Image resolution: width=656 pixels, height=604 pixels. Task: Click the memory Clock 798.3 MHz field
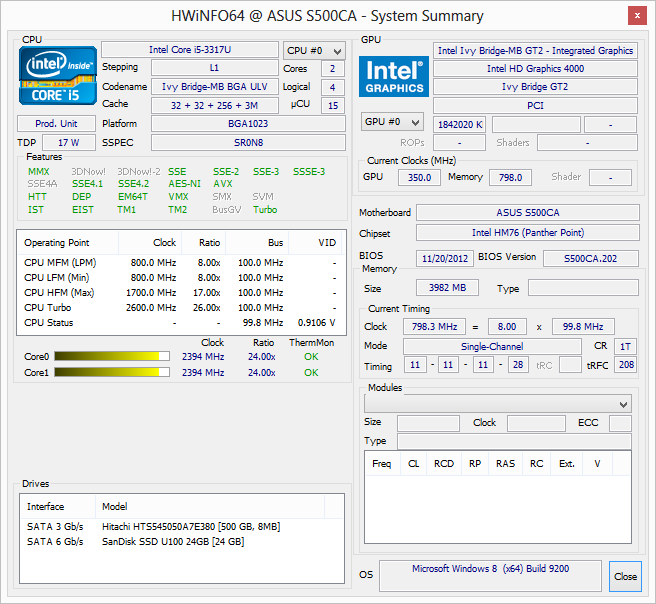[434, 326]
